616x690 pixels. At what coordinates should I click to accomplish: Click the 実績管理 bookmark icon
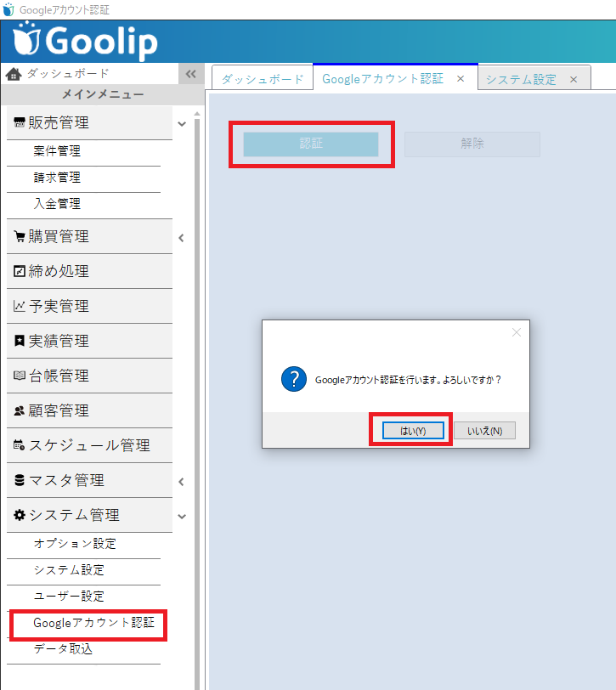[20, 341]
